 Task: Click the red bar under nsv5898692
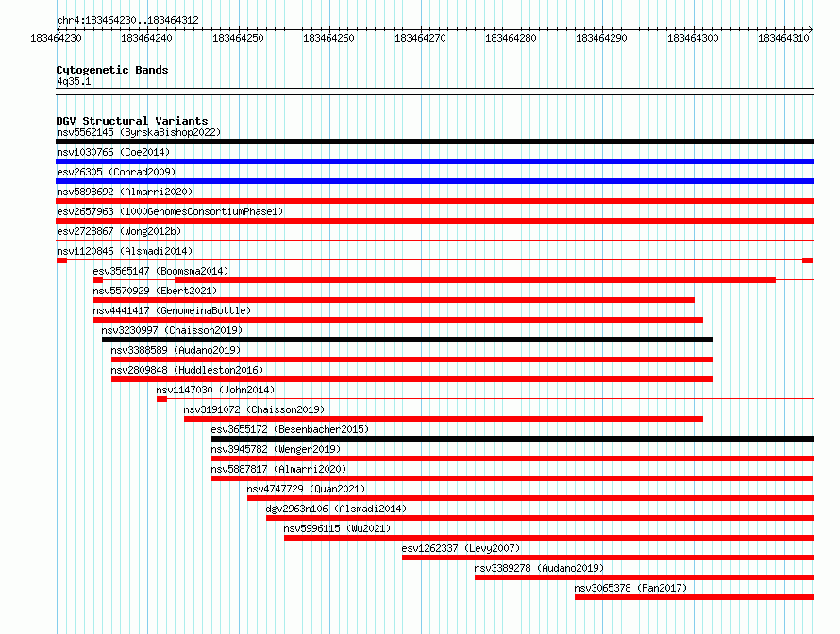click(x=434, y=201)
